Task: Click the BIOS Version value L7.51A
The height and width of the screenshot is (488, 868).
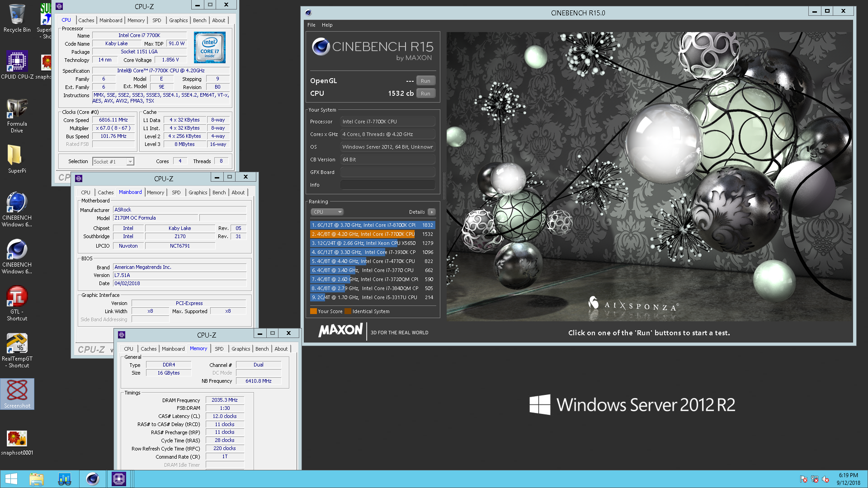Action: pos(179,275)
